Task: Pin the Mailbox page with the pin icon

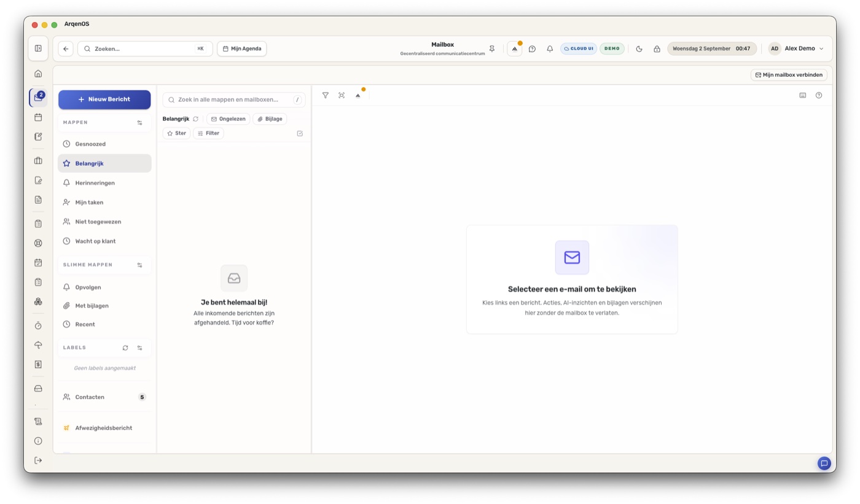Action: coord(491,48)
